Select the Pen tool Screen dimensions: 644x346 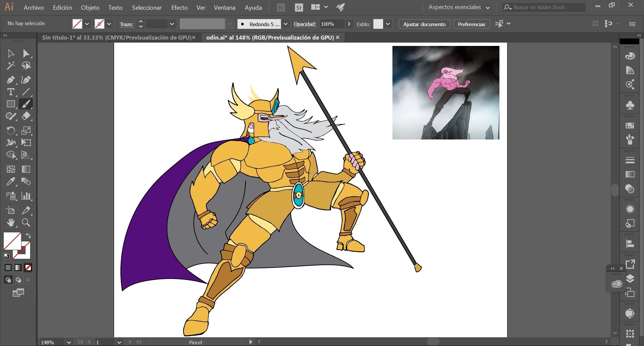[10, 80]
